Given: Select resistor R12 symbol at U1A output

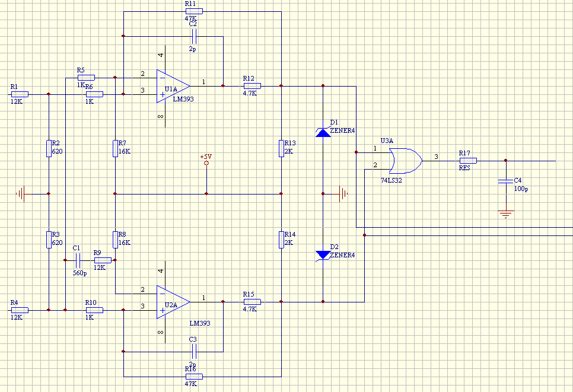Looking at the screenshot, I should [x=252, y=86].
